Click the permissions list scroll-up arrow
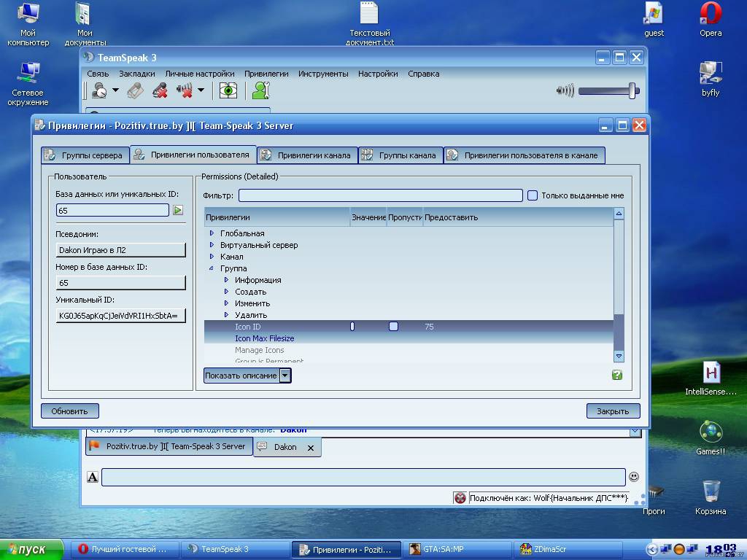The width and height of the screenshot is (747, 560). pyautogui.click(x=619, y=214)
